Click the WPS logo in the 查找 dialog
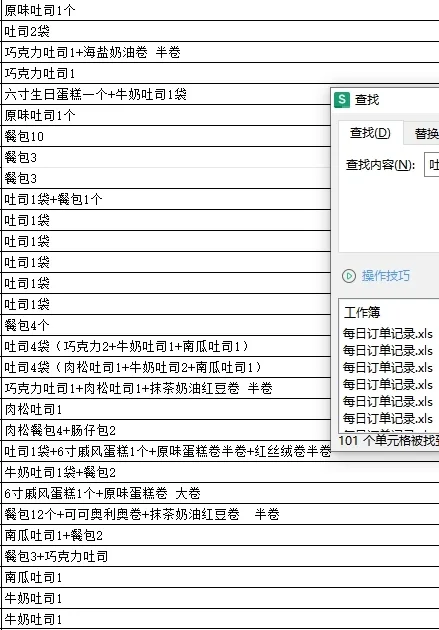The image size is (439, 630). pos(342,99)
